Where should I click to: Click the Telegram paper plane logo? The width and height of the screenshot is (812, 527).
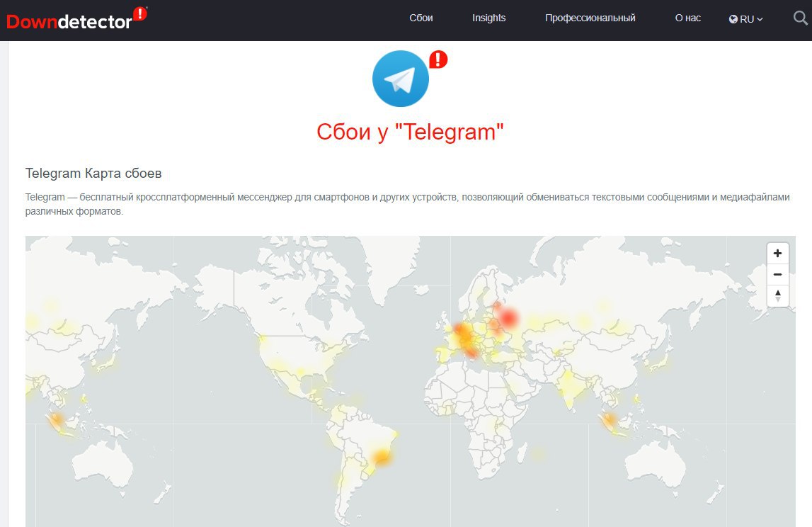tap(400, 79)
